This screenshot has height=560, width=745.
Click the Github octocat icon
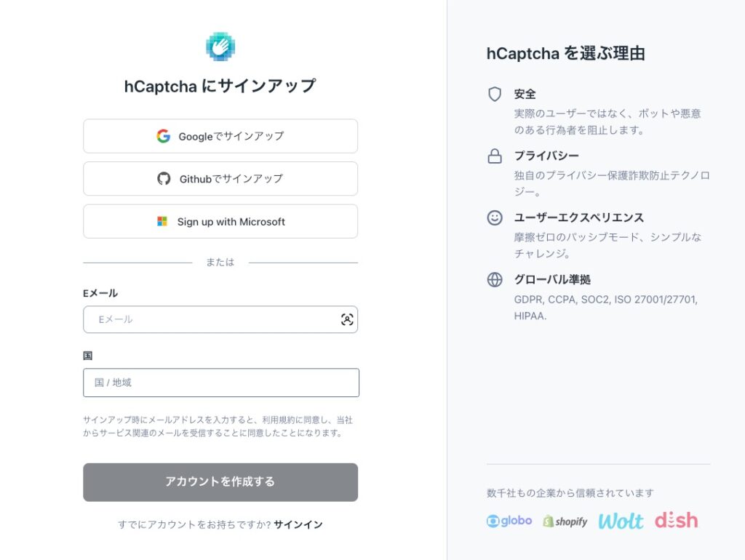click(164, 179)
